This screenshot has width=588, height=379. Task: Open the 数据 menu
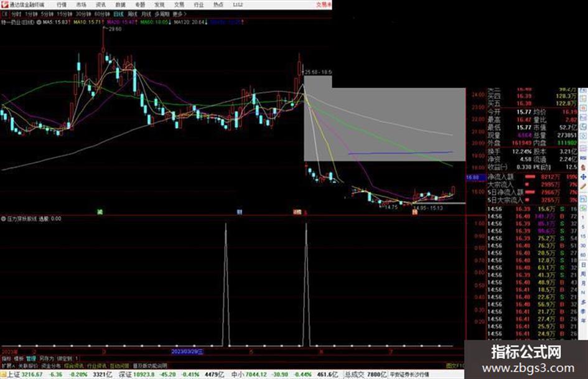120,5
